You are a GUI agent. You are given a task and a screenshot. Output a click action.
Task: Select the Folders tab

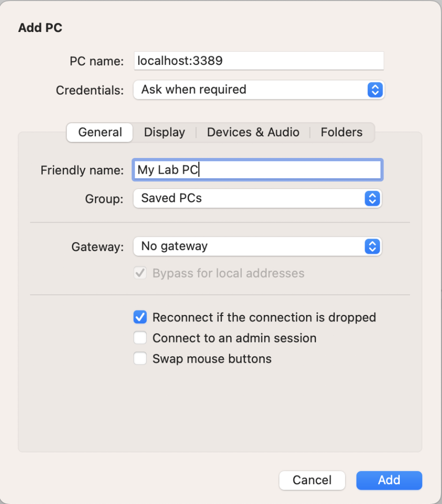[342, 132]
